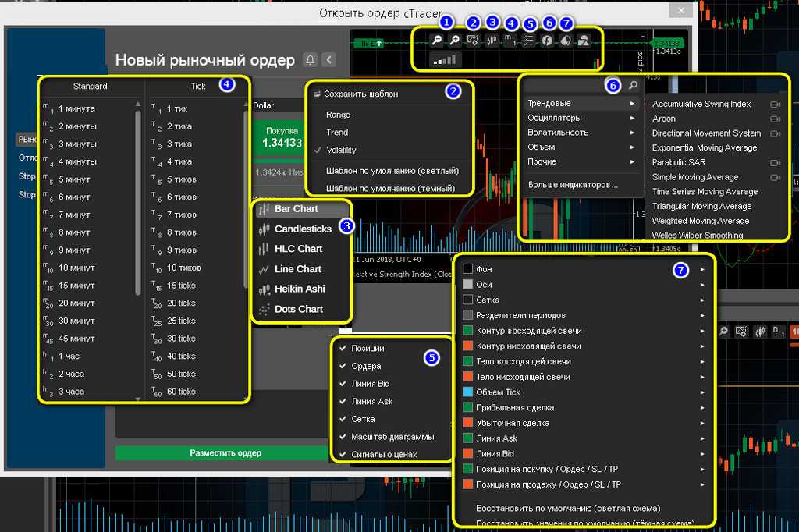
Task: Click the bell icon beside order title
Action: point(310,60)
